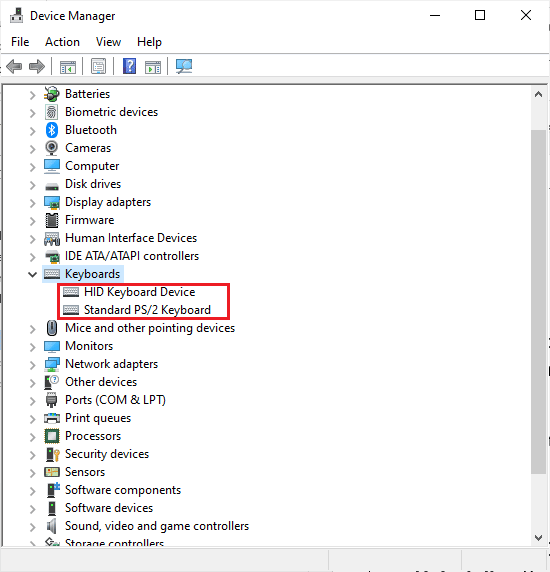550x572 pixels.
Task: Click the Back arrow toolbar icon
Action: (x=14, y=67)
